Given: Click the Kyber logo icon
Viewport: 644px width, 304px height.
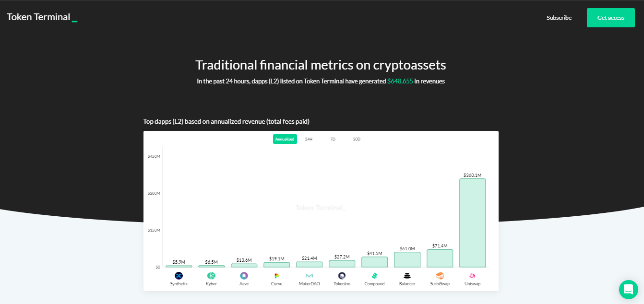Looking at the screenshot, I should pyautogui.click(x=211, y=276).
